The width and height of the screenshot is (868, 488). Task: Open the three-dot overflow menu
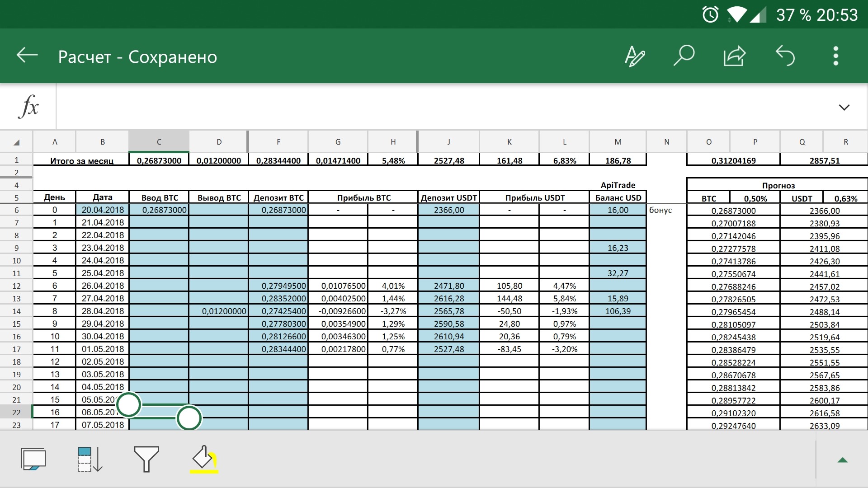click(835, 56)
